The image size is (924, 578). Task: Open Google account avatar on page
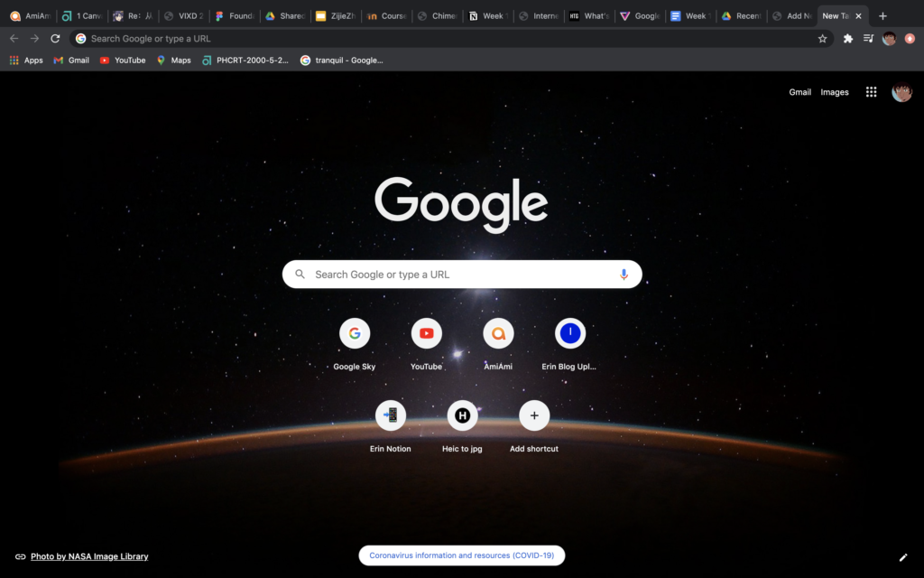pyautogui.click(x=901, y=92)
